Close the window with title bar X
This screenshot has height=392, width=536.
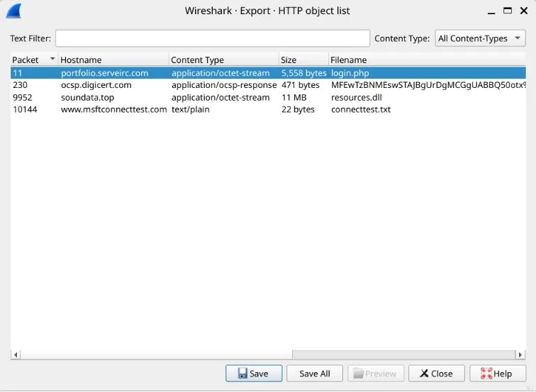(x=524, y=11)
